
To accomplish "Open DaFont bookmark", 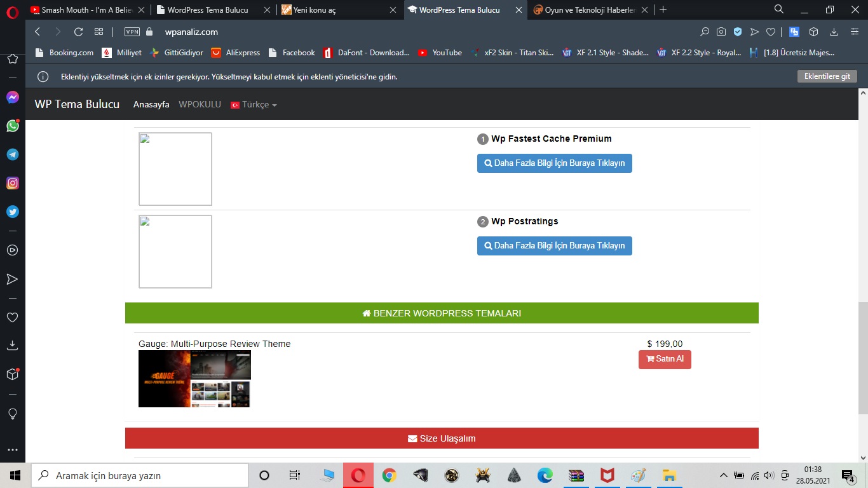I will (x=366, y=53).
